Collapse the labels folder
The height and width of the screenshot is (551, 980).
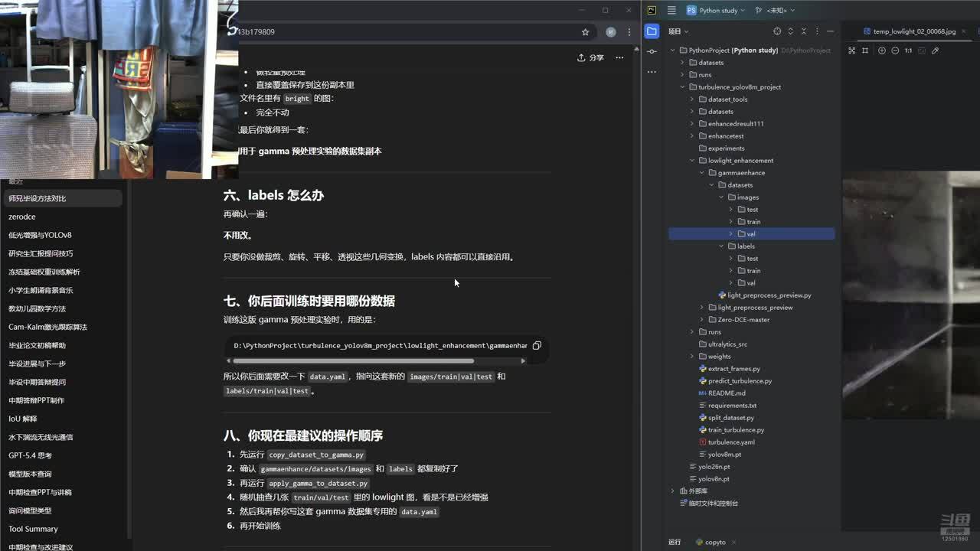[721, 246]
